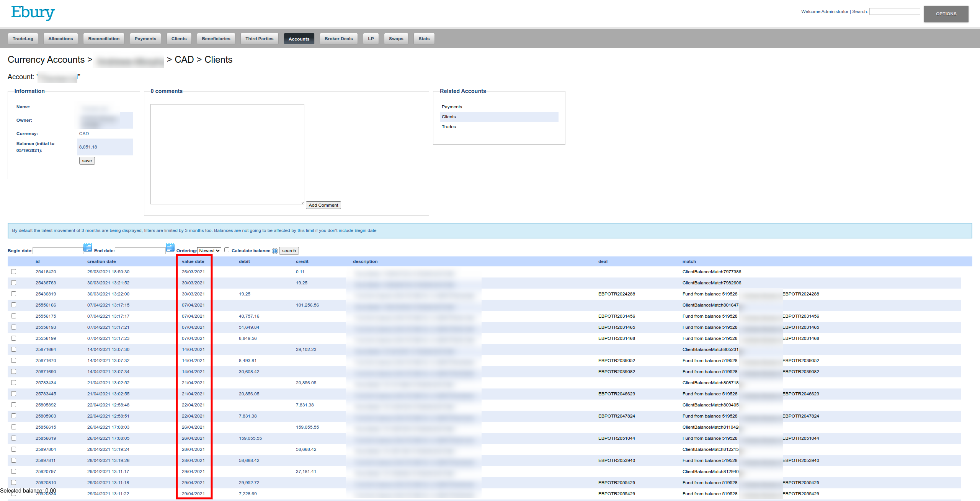Click the save balance button
980x501 pixels.
(87, 161)
